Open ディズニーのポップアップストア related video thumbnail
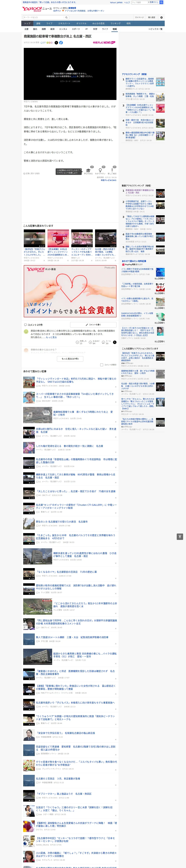This screenshot has height=868, width=186. (82, 239)
